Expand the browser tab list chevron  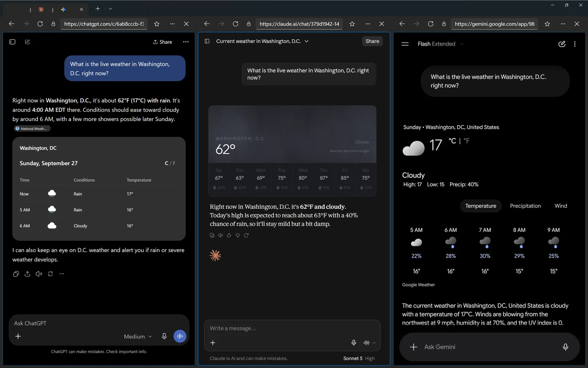(111, 9)
